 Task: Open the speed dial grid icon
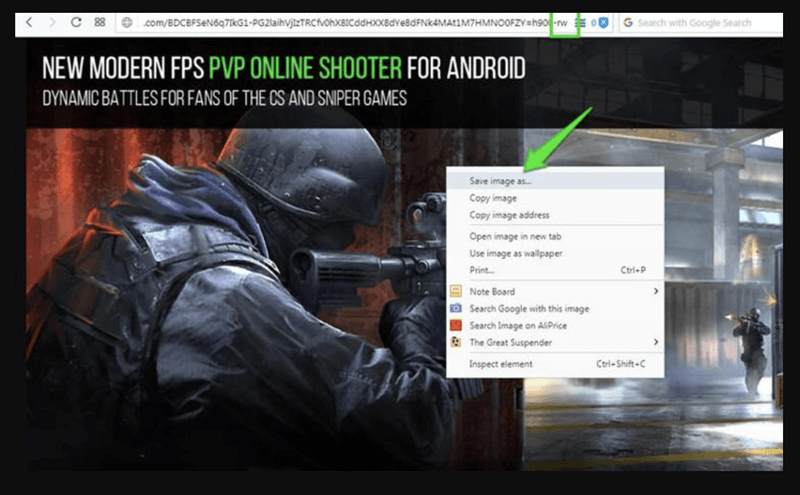(x=100, y=21)
